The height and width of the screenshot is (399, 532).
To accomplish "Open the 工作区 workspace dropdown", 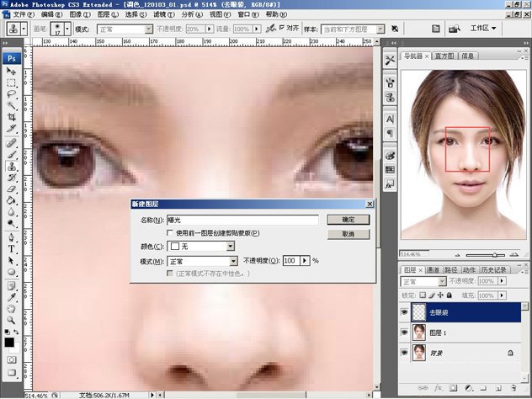I will coord(483,28).
